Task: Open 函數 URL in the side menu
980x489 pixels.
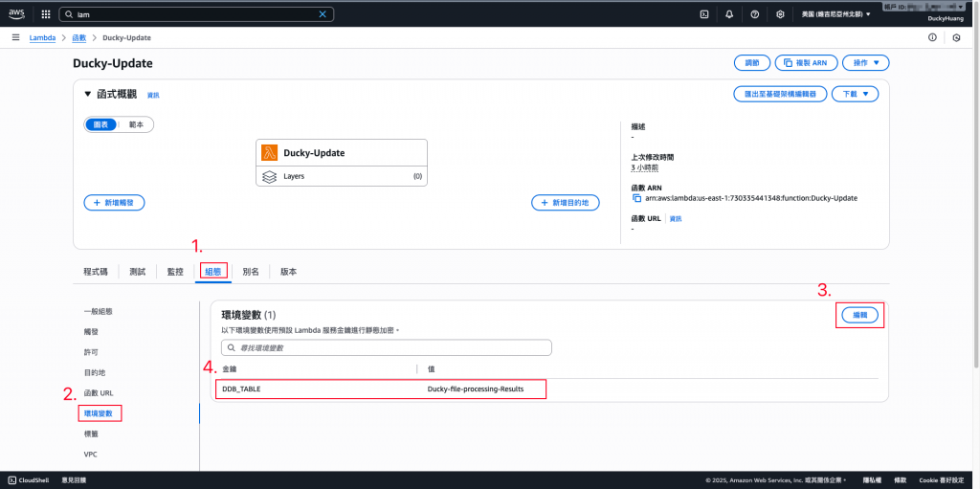Action: 99,392
